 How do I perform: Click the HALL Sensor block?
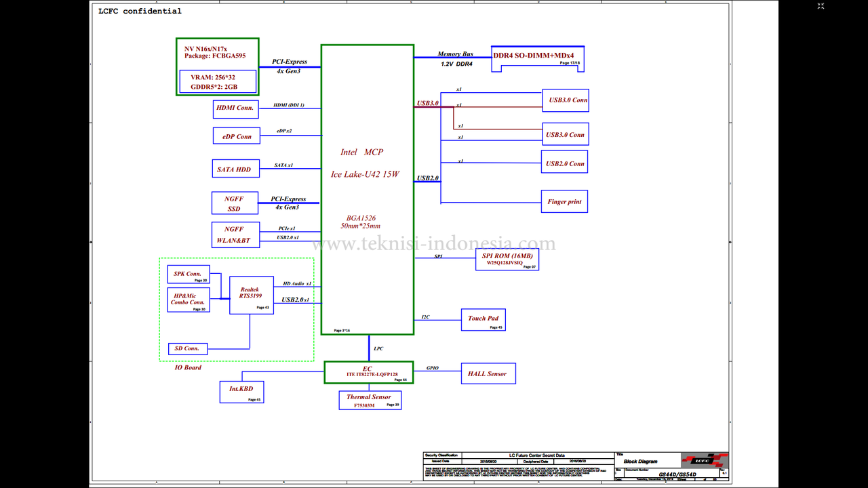point(488,373)
